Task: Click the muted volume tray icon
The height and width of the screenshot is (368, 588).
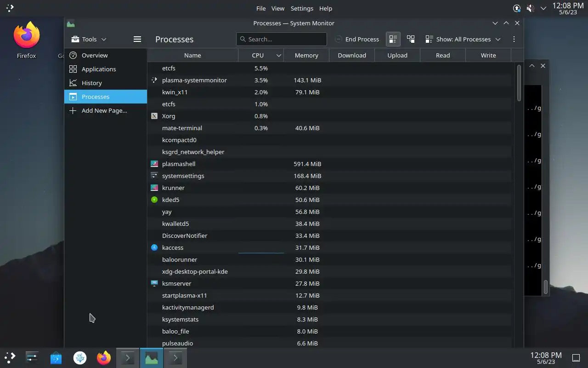Action: tap(530, 8)
